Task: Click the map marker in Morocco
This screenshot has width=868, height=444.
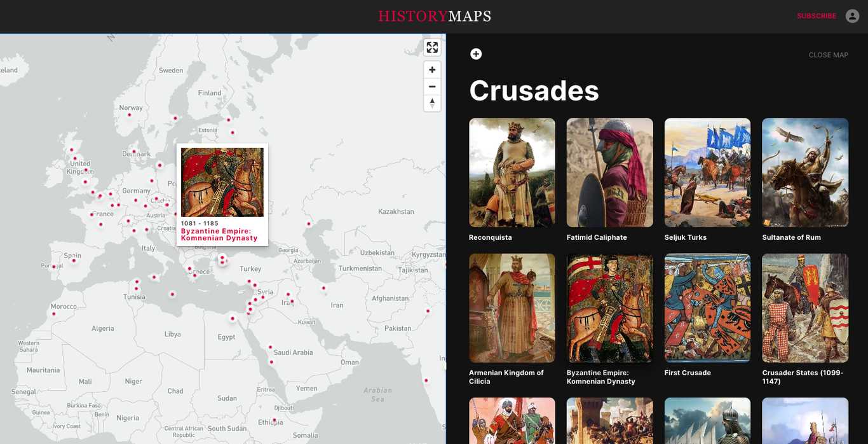Action: coord(53,314)
